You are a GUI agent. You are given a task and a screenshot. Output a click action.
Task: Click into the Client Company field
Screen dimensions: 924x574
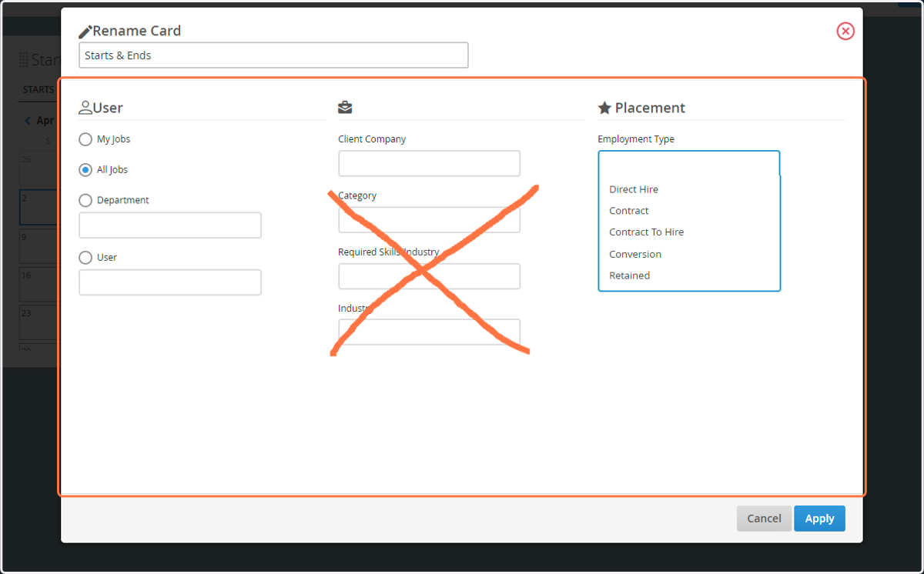point(429,163)
